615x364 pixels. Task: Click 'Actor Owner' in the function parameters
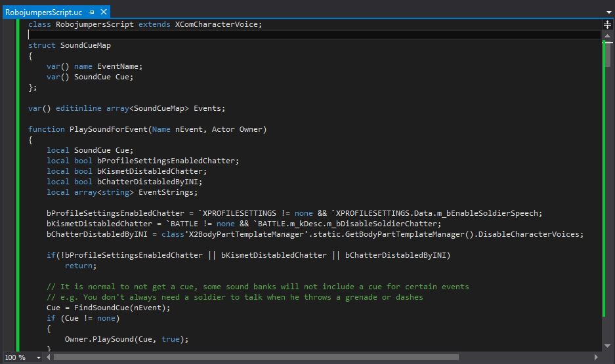(x=237, y=129)
